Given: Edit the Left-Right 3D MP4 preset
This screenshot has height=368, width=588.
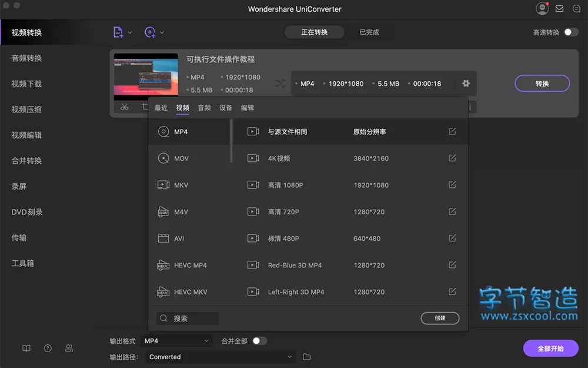Looking at the screenshot, I should (452, 292).
